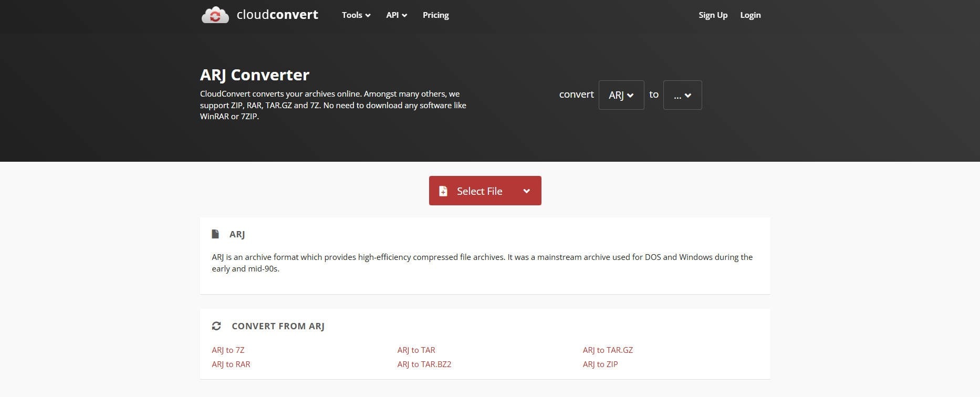Click the cloudconvert brand name text
The image size is (980, 397).
coord(277,15)
